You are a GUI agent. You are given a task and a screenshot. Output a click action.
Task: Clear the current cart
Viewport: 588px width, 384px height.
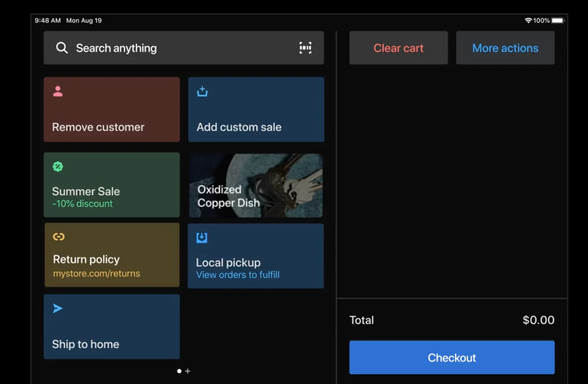pyautogui.click(x=398, y=48)
